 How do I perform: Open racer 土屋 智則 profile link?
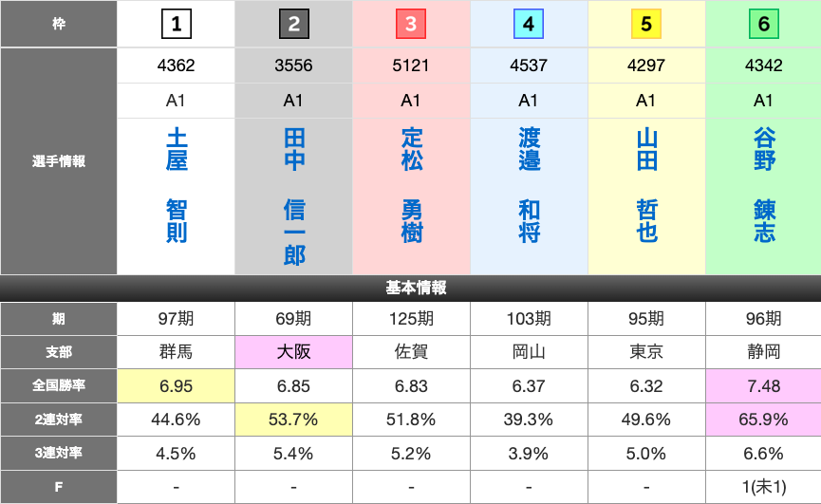[177, 187]
